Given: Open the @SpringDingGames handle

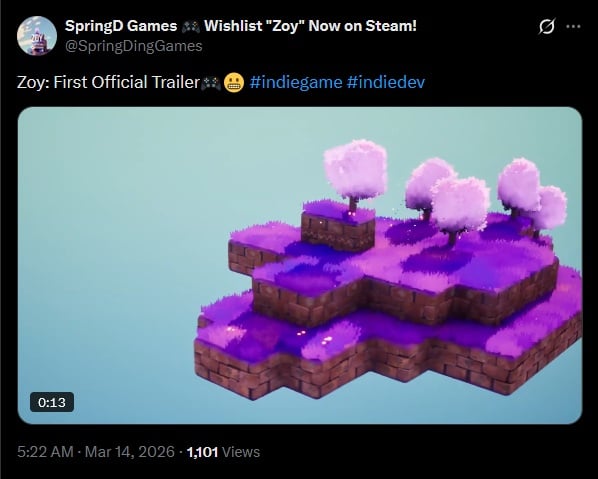Looking at the screenshot, I should [x=133, y=46].
